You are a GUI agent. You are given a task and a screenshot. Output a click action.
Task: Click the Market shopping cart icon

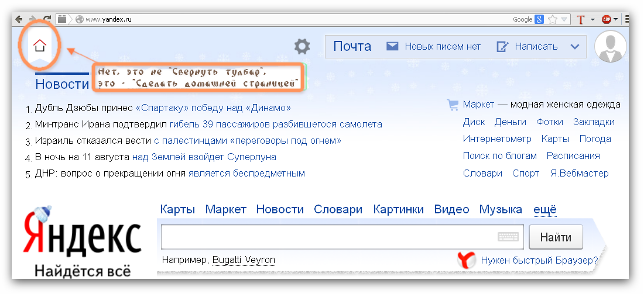pos(453,105)
